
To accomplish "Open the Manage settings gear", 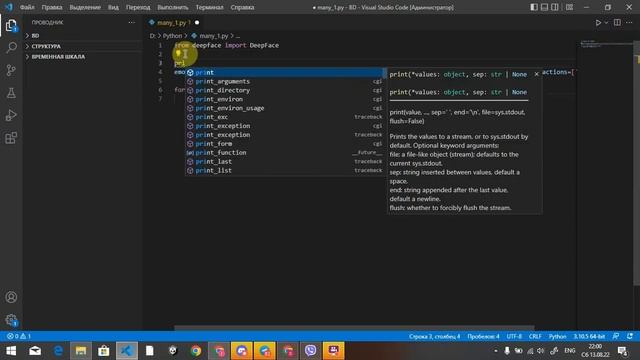I will pyautogui.click(x=11, y=320).
